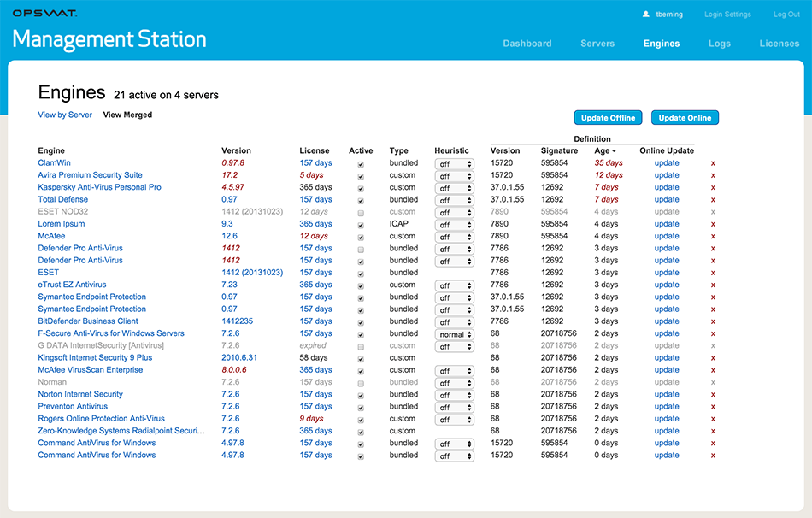Click the grey x for G DATA InternetSecurity
Screen dimensions: 812x518
pyautogui.click(x=713, y=346)
